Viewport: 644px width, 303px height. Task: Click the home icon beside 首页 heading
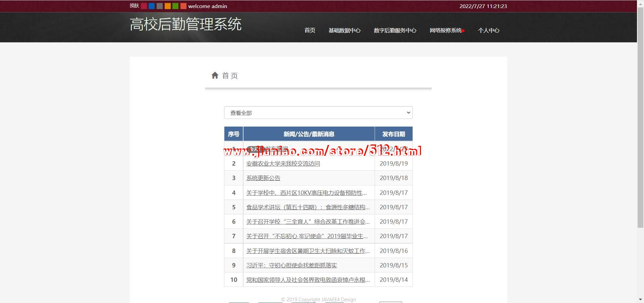tap(215, 75)
